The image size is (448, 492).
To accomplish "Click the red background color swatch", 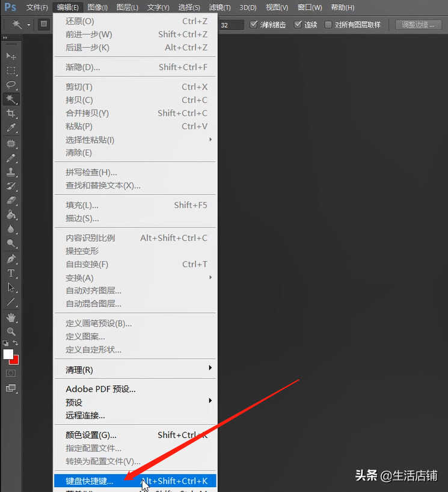I will pyautogui.click(x=15, y=360).
